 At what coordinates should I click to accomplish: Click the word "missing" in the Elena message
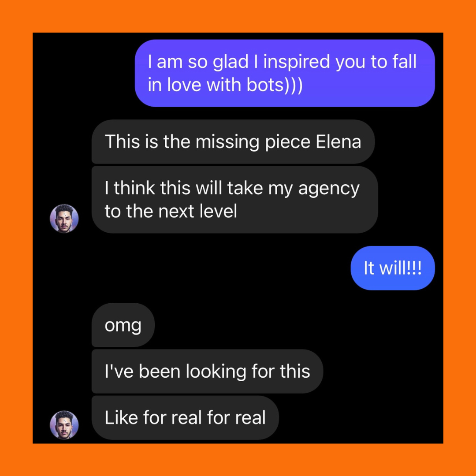pyautogui.click(x=227, y=143)
